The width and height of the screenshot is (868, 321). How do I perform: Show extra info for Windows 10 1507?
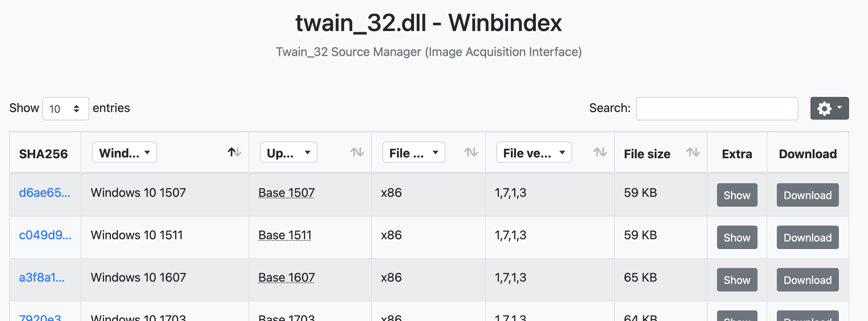click(x=737, y=195)
